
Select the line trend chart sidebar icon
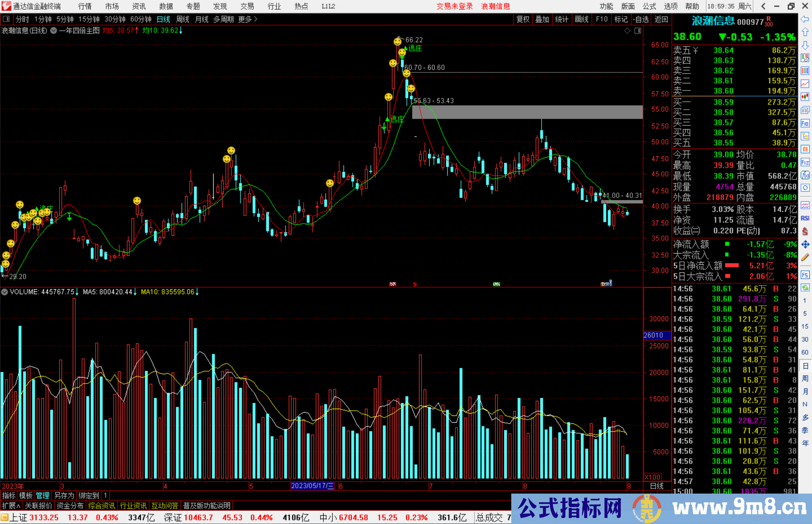click(805, 84)
